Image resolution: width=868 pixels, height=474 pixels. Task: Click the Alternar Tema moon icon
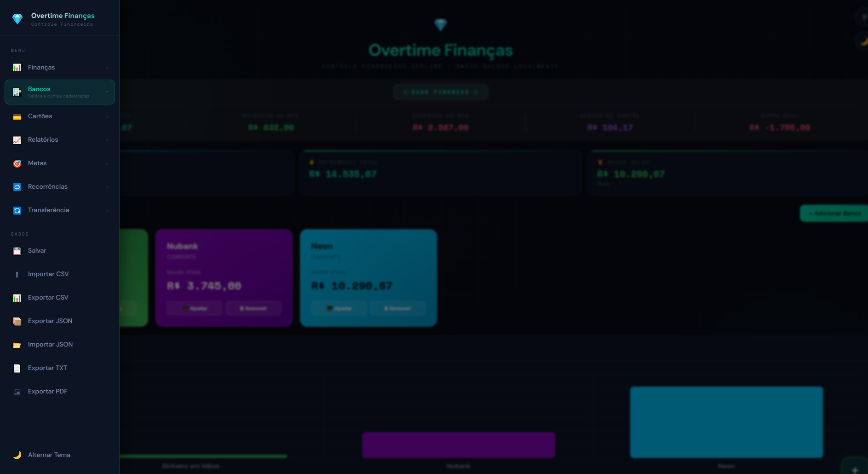coord(17,455)
